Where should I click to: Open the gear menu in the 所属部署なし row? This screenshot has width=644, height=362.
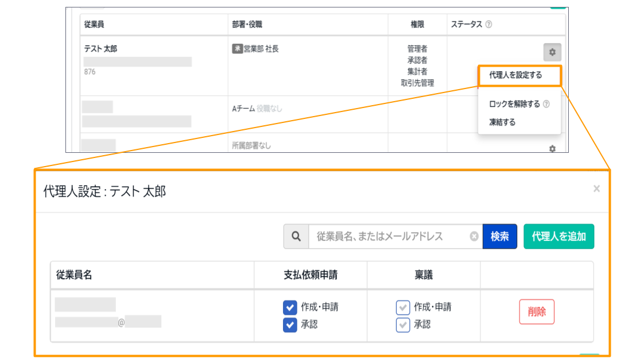[x=552, y=149]
